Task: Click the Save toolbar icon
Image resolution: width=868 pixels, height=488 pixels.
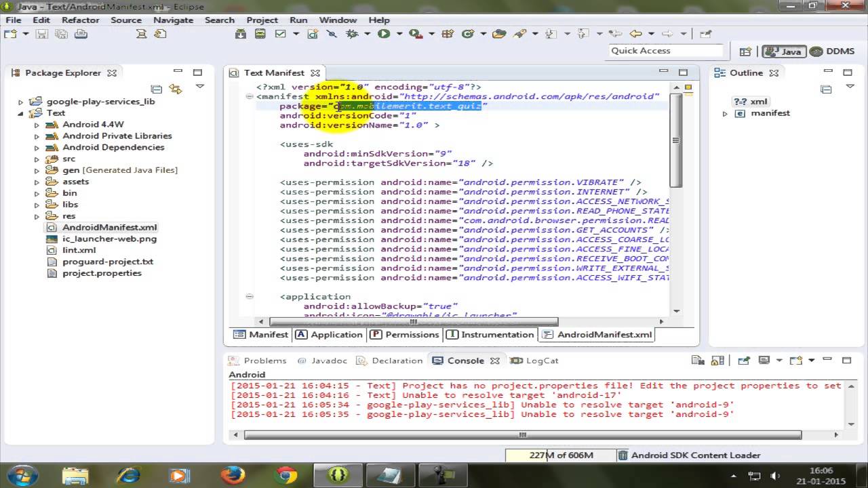Action: coord(42,34)
